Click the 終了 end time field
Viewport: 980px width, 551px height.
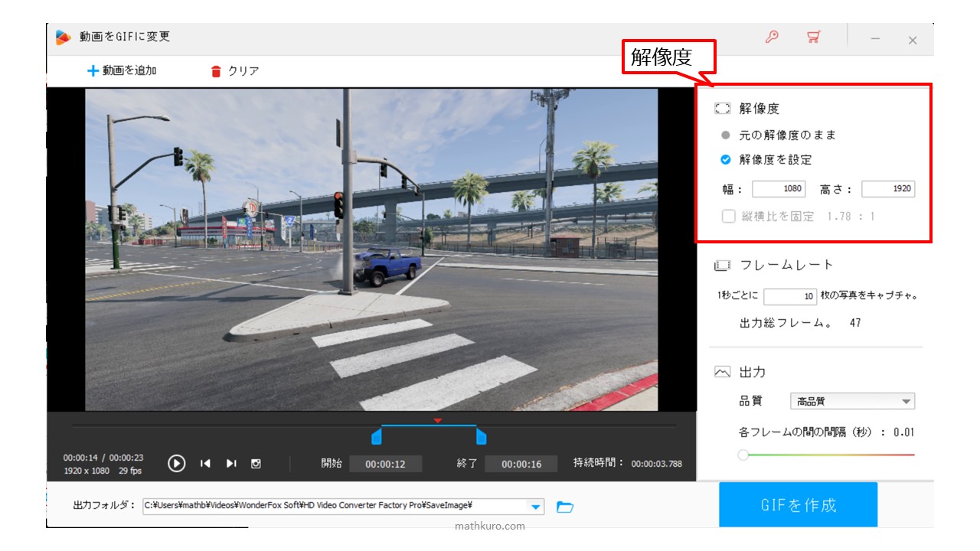click(521, 464)
